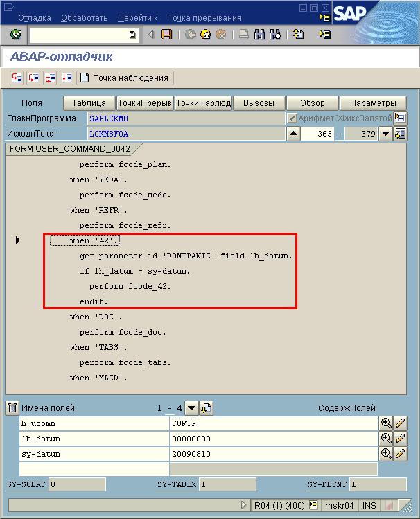
Task: Click the Create new session icon
Action: [x=298, y=35]
